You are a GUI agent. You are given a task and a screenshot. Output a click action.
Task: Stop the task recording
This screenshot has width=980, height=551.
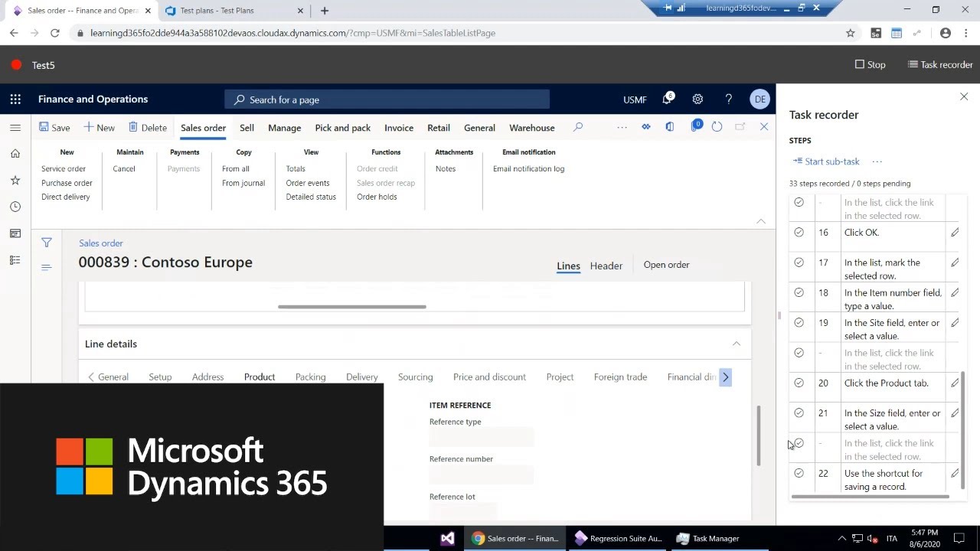[x=871, y=65]
